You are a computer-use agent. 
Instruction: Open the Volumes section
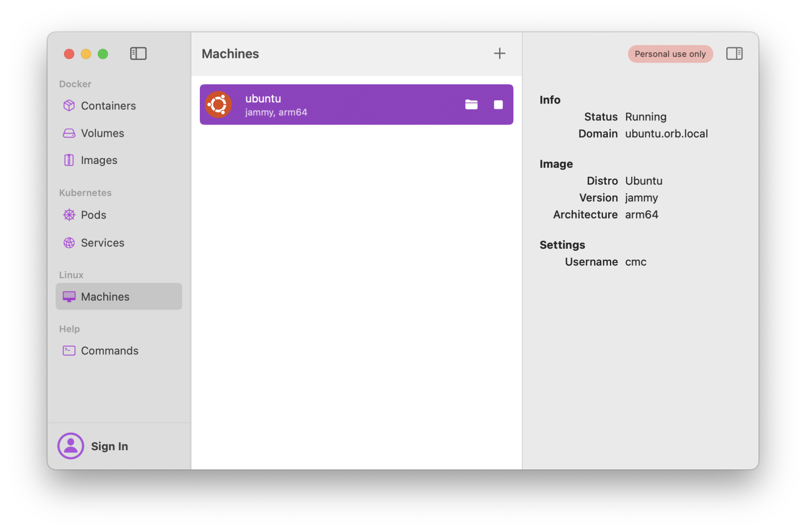coord(102,133)
